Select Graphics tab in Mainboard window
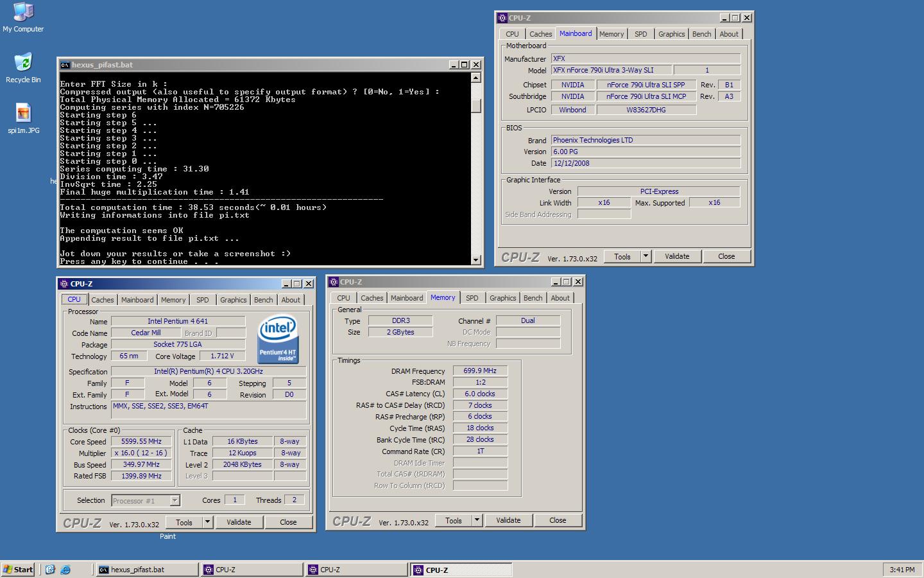 pyautogui.click(x=671, y=34)
